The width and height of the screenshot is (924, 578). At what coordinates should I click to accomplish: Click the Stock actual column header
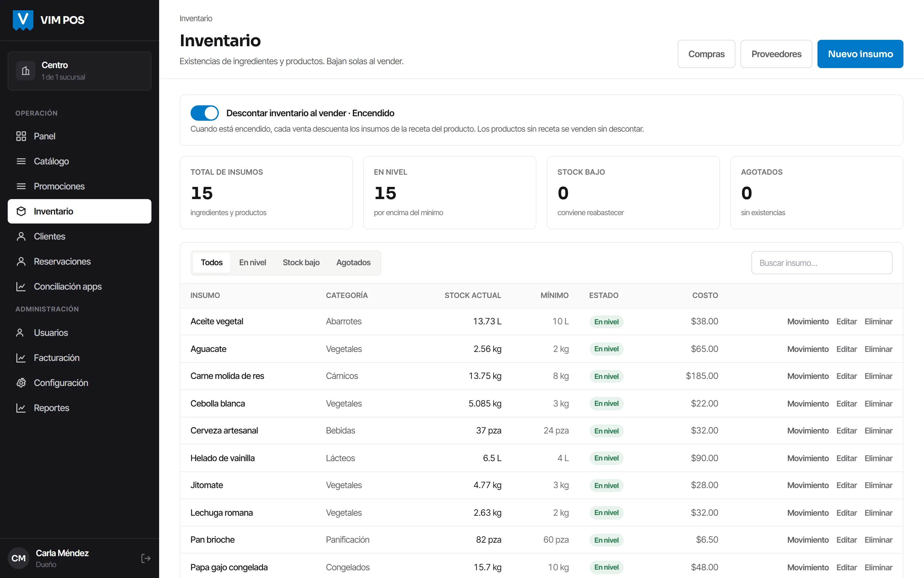point(473,295)
